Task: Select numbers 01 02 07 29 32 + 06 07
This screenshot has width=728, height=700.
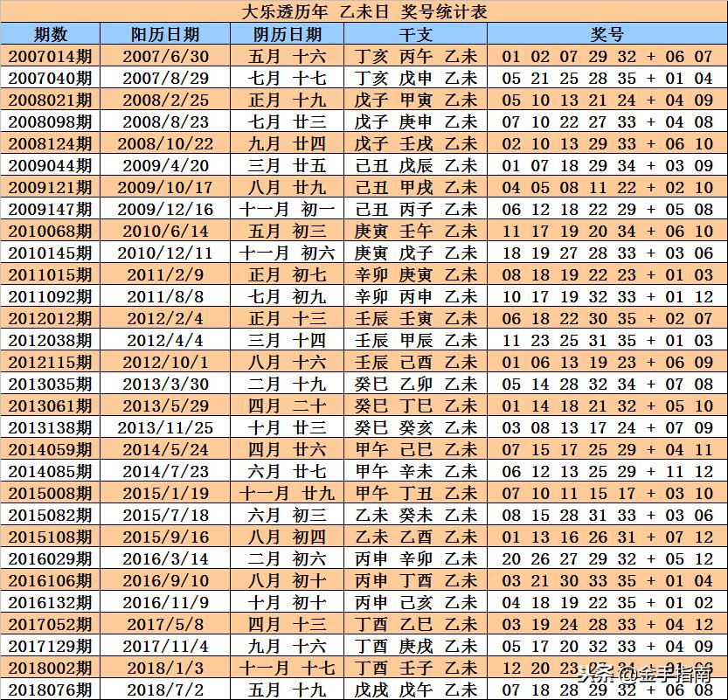Action: click(607, 56)
